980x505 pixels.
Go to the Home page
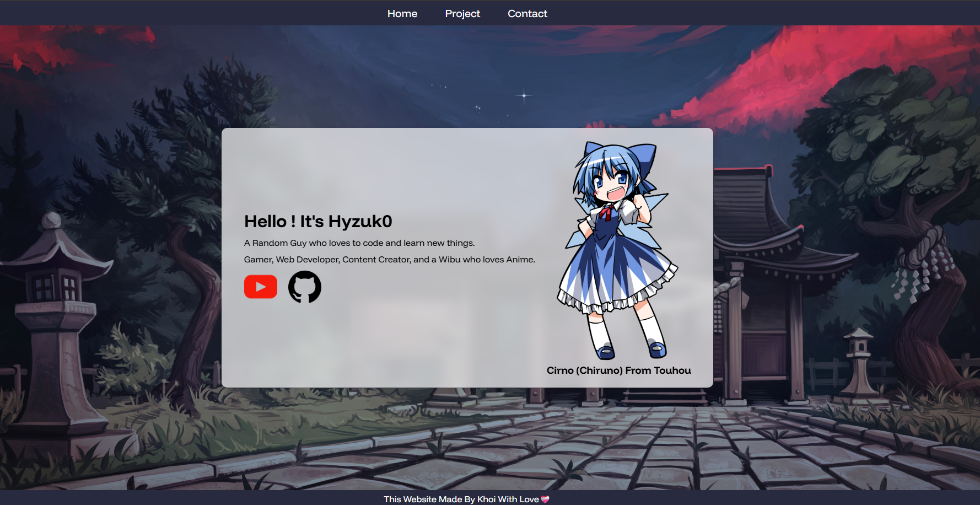(x=402, y=14)
